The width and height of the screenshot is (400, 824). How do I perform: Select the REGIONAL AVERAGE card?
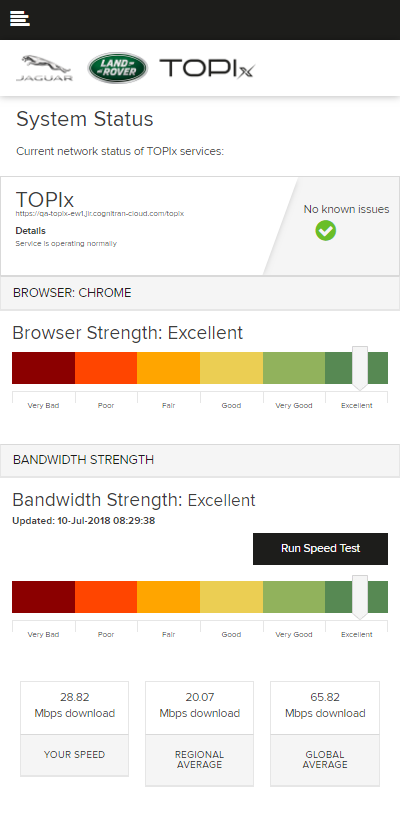click(199, 734)
